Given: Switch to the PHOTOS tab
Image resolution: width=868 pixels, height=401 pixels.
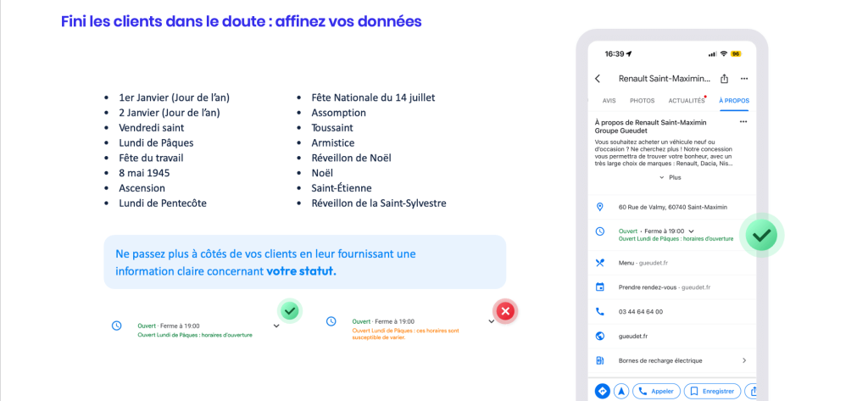Looking at the screenshot, I should pos(643,101).
